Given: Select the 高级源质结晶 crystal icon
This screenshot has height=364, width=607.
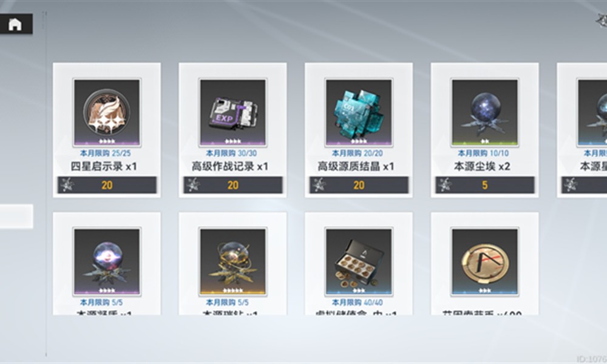Looking at the screenshot, I should click(x=359, y=112).
